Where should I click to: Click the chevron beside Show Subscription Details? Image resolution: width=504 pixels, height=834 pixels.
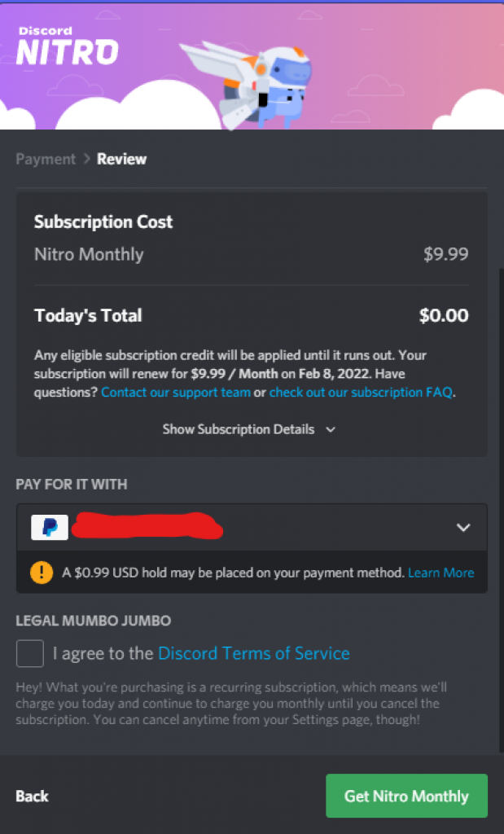(x=330, y=430)
